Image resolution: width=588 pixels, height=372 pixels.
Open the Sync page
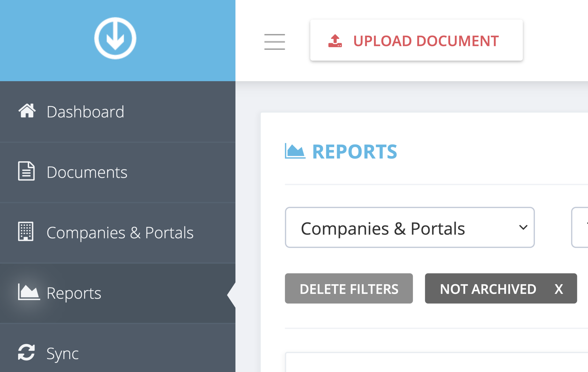[x=118, y=348]
